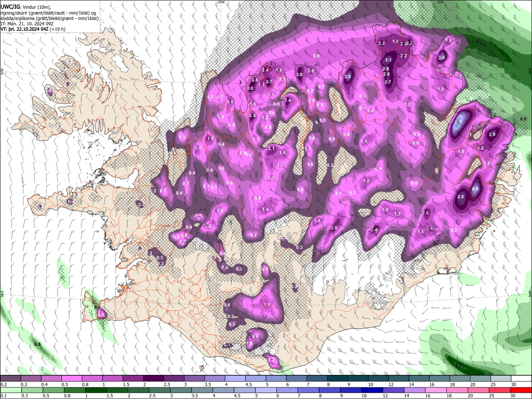Click the 5.7 snowfall value in east Iceland
Screen dimensions: 532x399
coord(458,122)
